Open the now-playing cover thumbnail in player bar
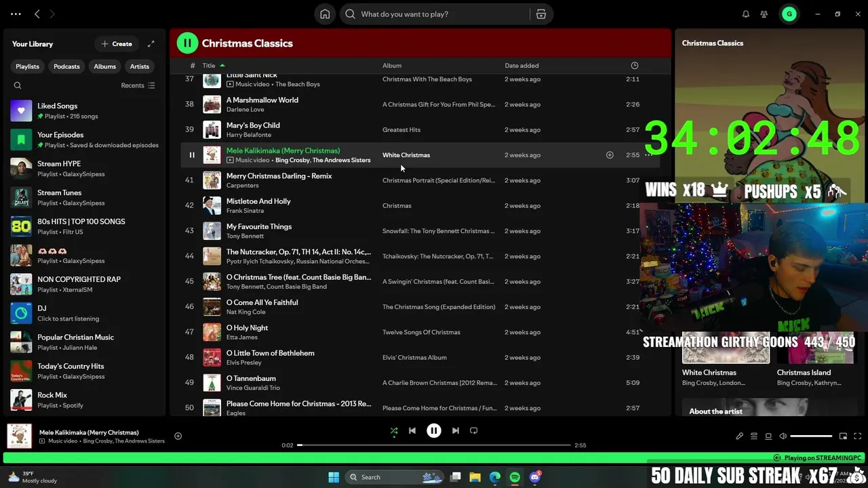Viewport: 868px width, 488px height. pos(20,436)
